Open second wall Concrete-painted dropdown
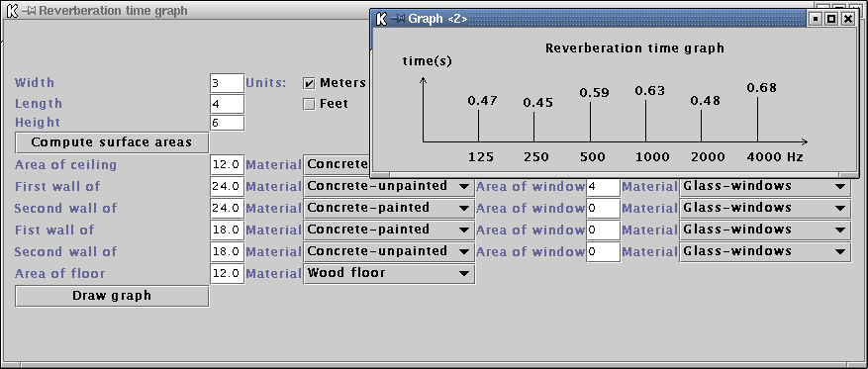Viewport: 868px width, 369px height. tap(389, 208)
